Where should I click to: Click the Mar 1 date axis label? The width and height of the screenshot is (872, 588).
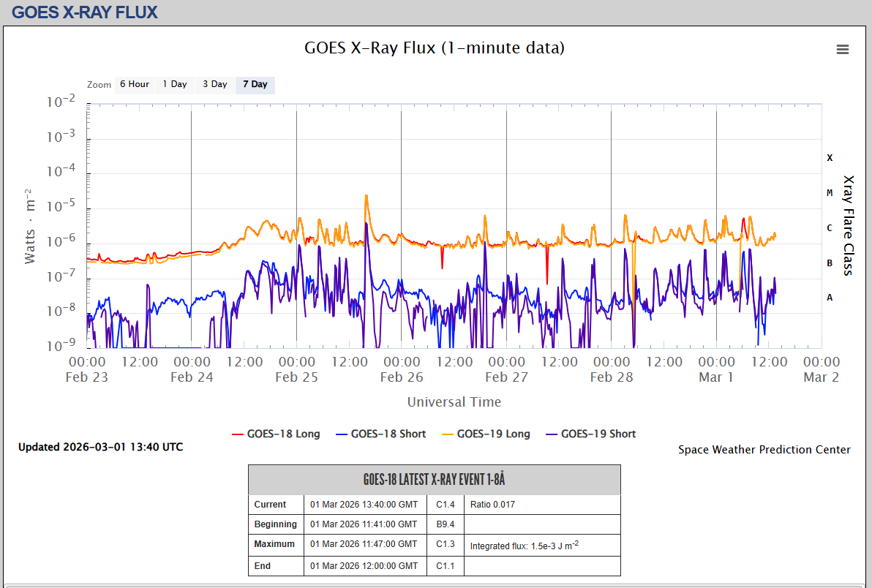[x=715, y=377]
